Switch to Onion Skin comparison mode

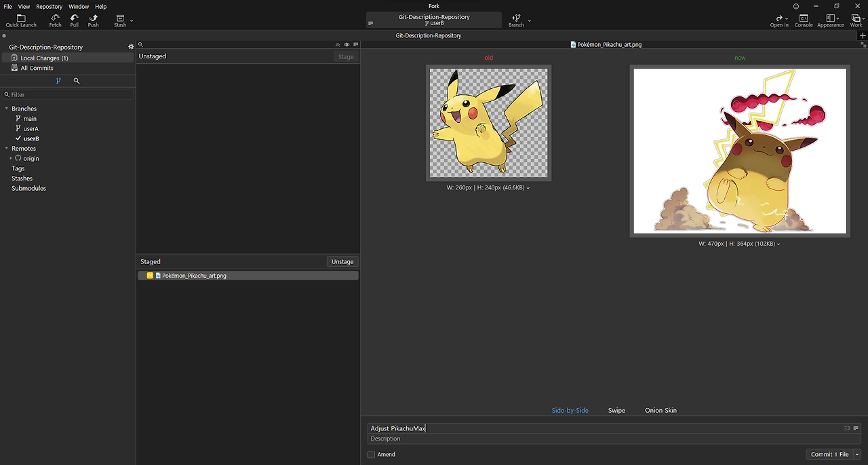click(660, 411)
